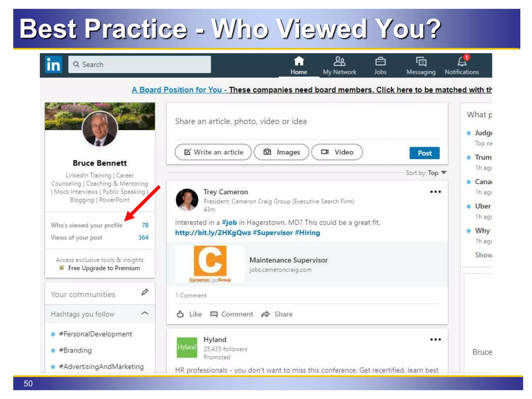Open Trey Cameron's name link
The height and width of the screenshot is (399, 532).
click(x=226, y=192)
